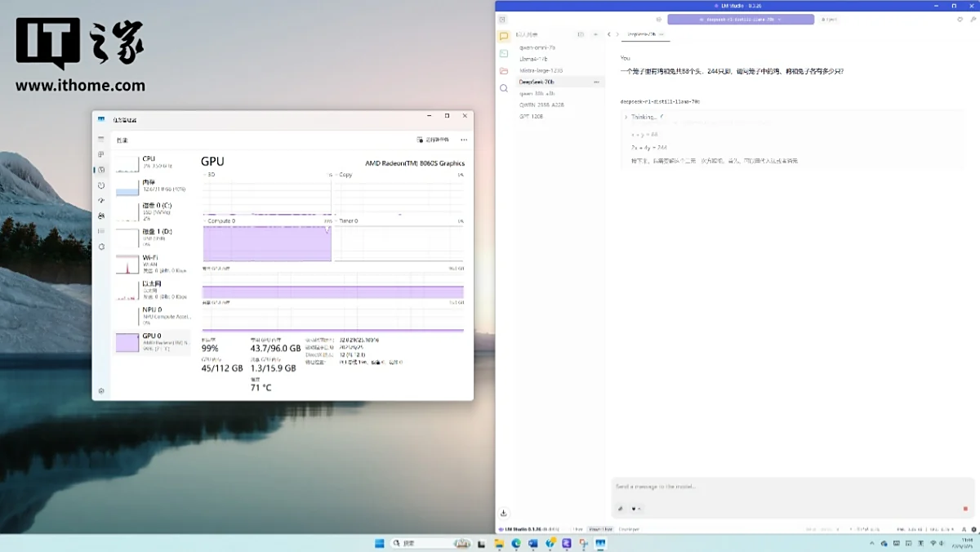Click the attach file icon in message box
Image resolution: width=980 pixels, height=552 pixels.
pos(621,509)
